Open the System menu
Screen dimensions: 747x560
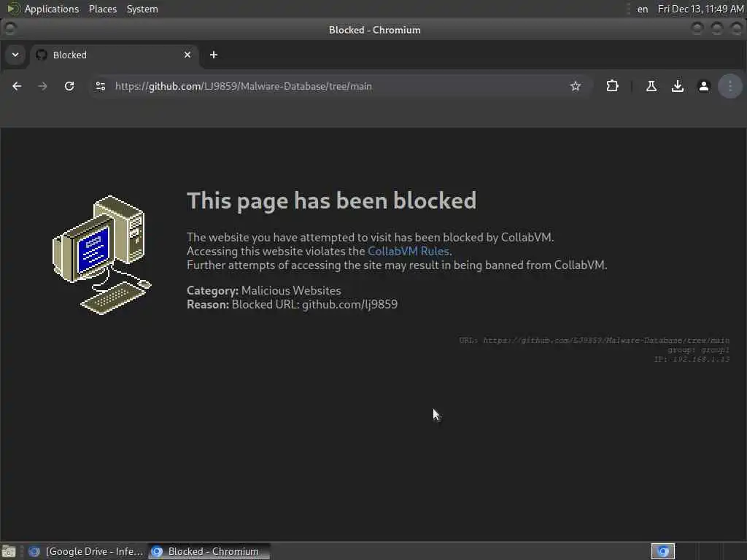[x=142, y=9]
